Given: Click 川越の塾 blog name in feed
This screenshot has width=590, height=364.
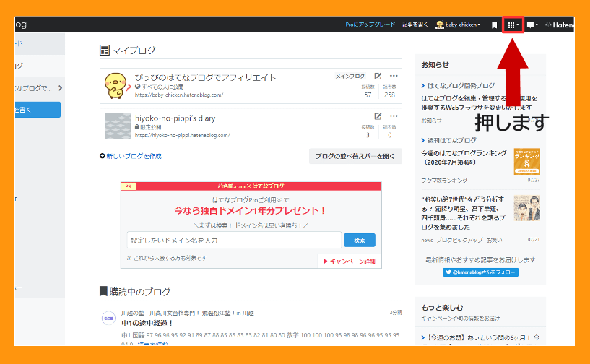Looking at the screenshot, I should (187, 313).
